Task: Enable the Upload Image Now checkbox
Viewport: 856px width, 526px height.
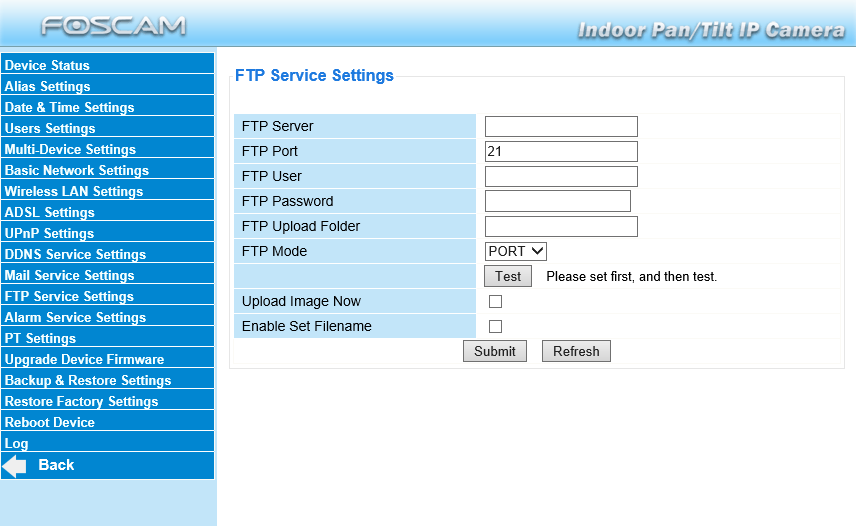Action: [x=495, y=301]
